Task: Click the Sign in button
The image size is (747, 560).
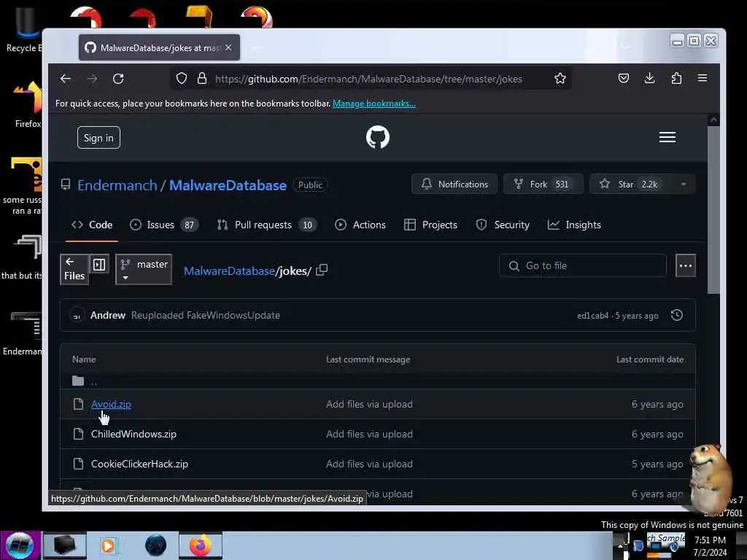Action: 98,138
